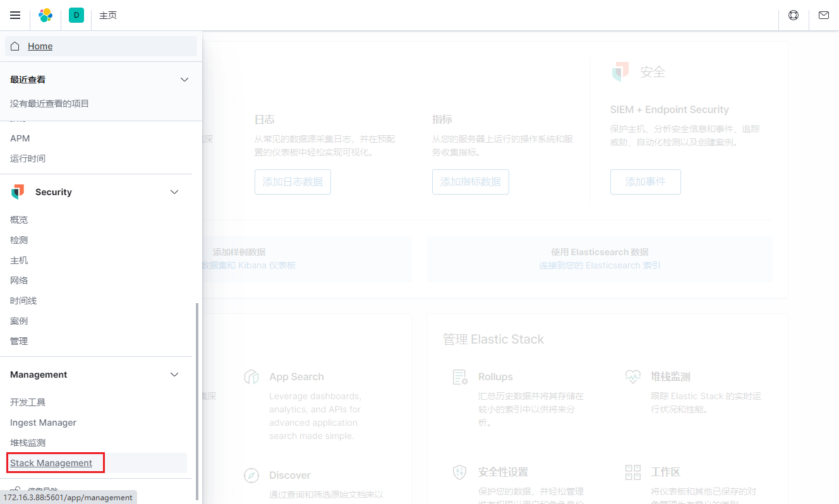The width and height of the screenshot is (839, 504).
Task: Click the 使用 Elasticsearch 数据 heading
Action: coord(600,252)
